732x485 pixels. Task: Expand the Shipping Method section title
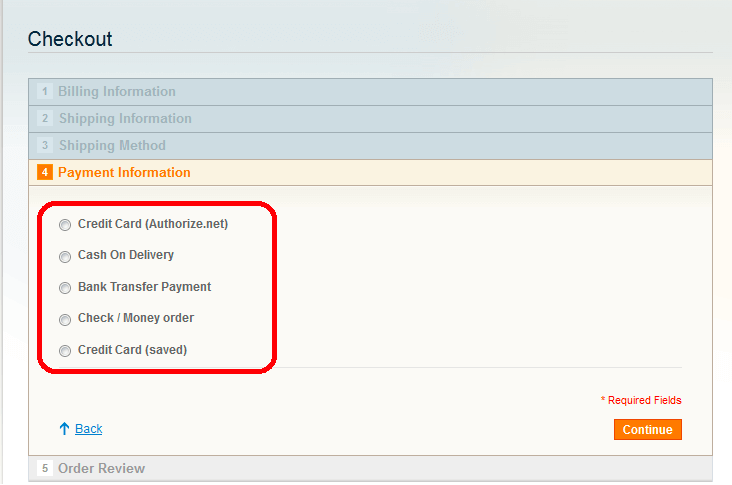click(x=112, y=146)
